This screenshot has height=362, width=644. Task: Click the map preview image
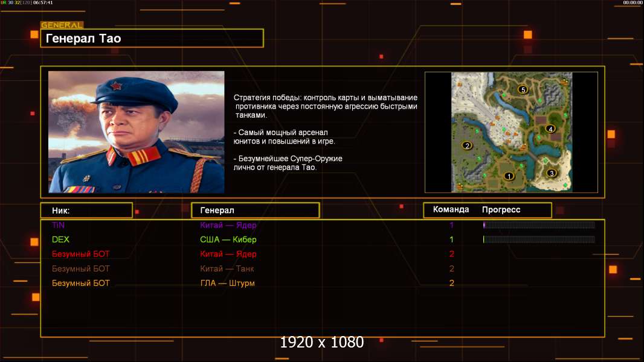point(512,132)
